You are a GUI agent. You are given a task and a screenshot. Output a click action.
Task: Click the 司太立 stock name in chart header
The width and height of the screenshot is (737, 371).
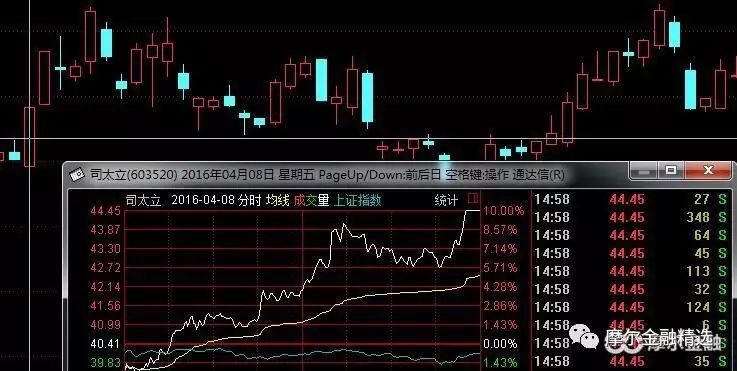pos(143,201)
